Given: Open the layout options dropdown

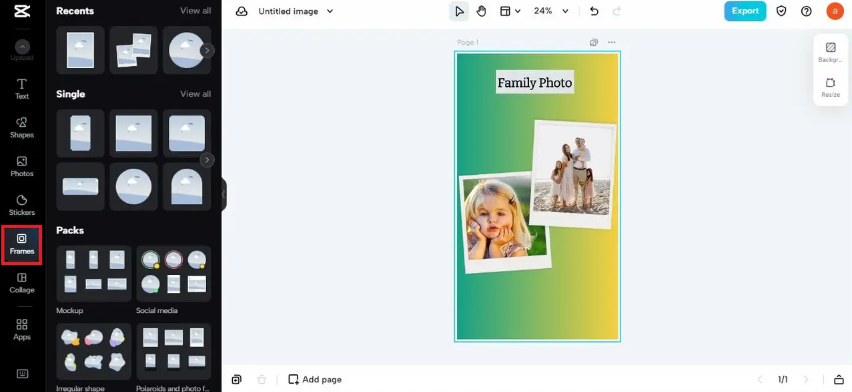Looking at the screenshot, I should [x=510, y=11].
